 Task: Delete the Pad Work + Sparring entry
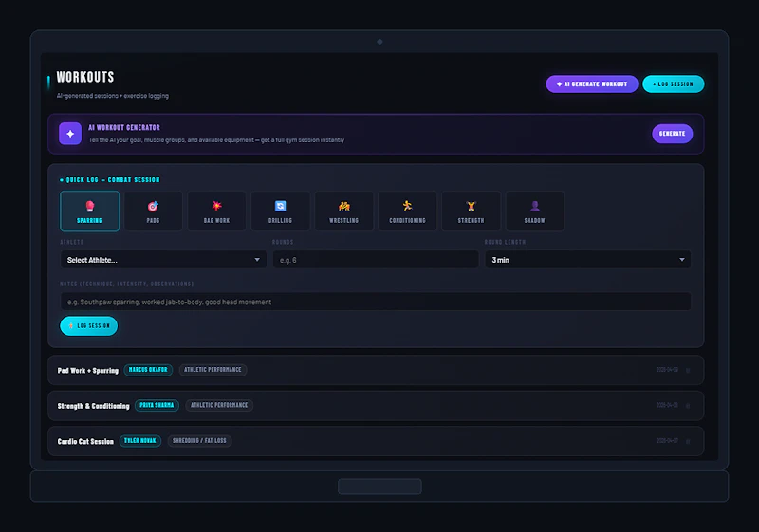(688, 370)
